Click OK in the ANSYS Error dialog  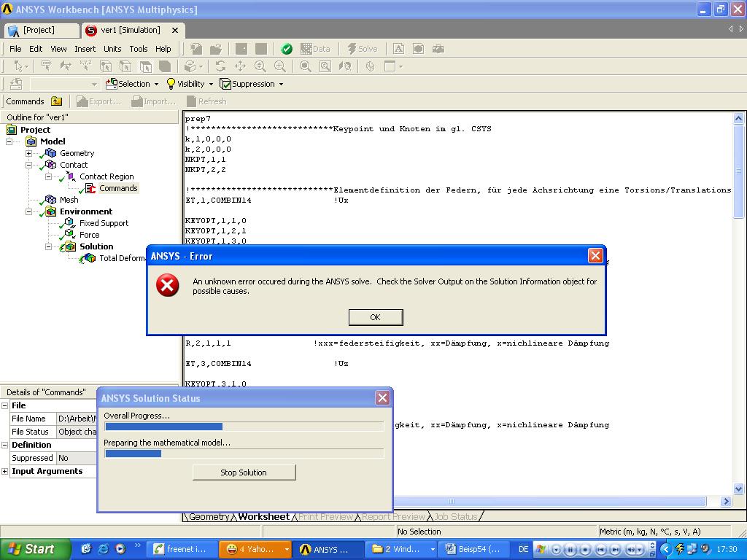pos(376,317)
